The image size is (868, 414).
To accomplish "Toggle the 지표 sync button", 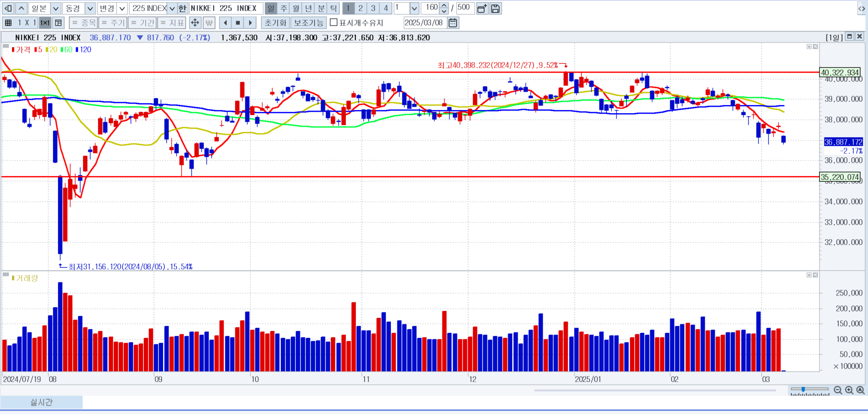I will 172,23.
